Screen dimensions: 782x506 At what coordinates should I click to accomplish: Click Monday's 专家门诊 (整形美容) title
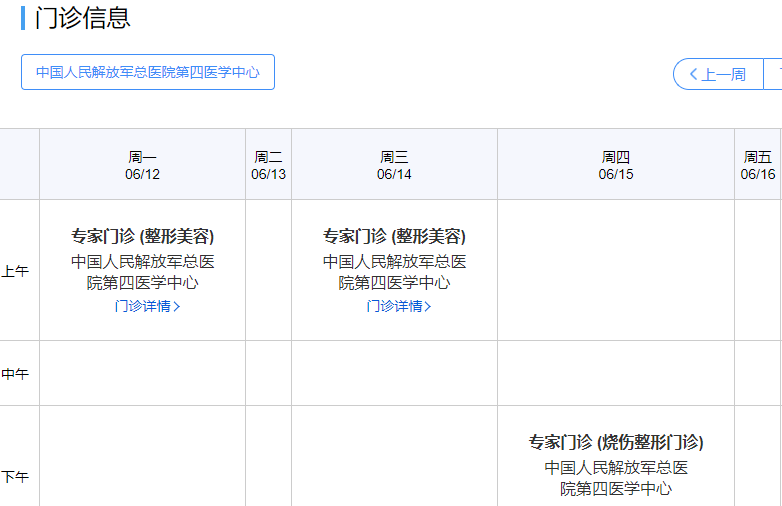(142, 236)
